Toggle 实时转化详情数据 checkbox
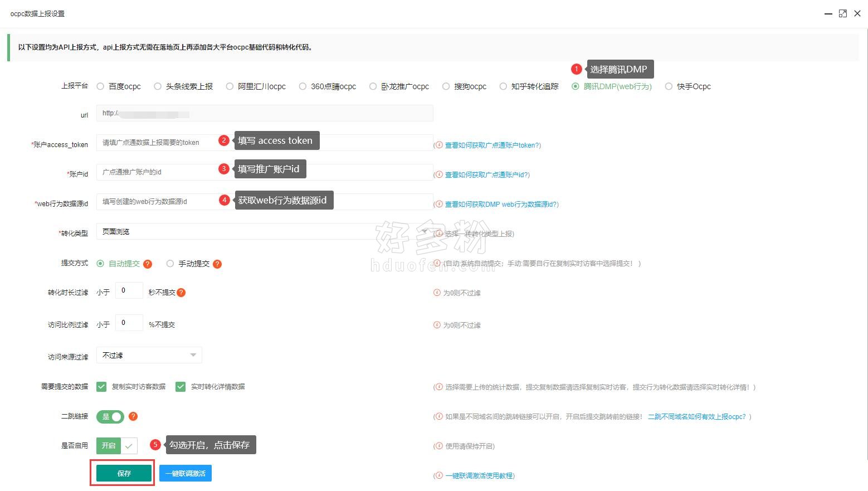 (x=181, y=387)
